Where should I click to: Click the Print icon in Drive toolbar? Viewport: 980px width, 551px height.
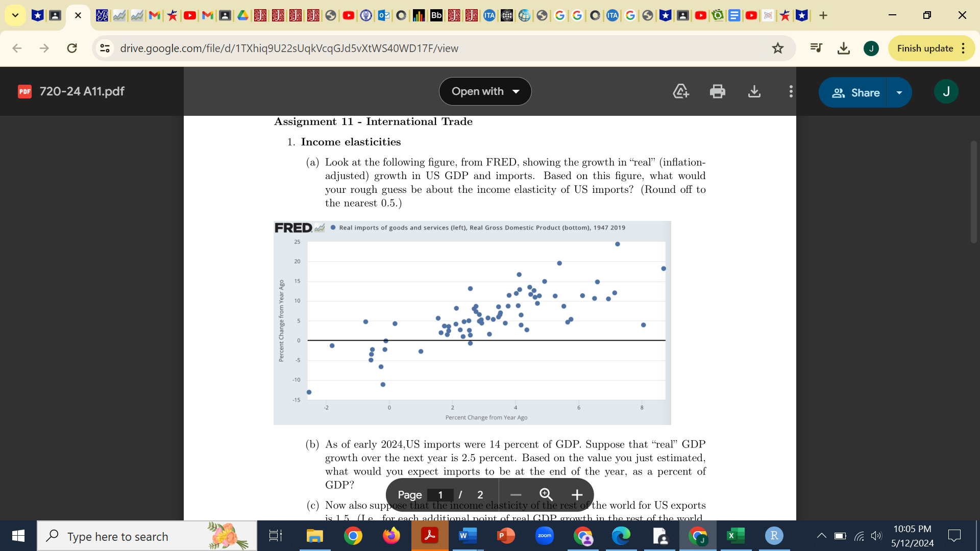point(717,91)
